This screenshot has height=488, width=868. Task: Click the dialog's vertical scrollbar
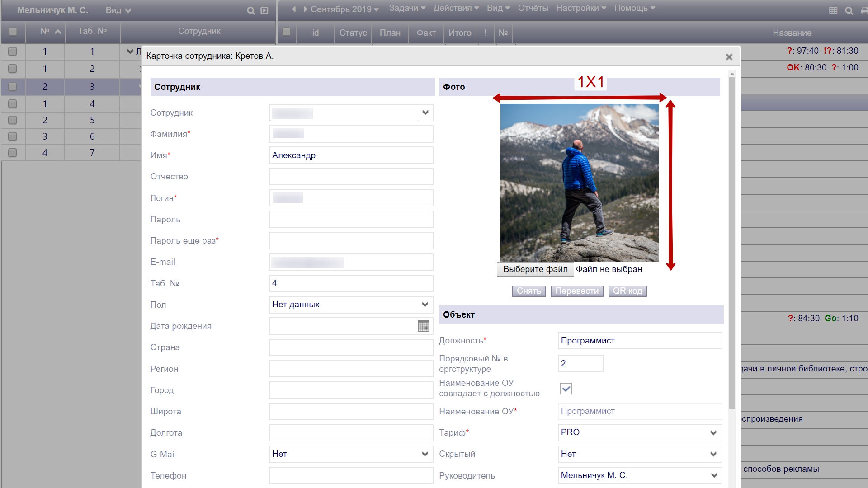coord(732,244)
